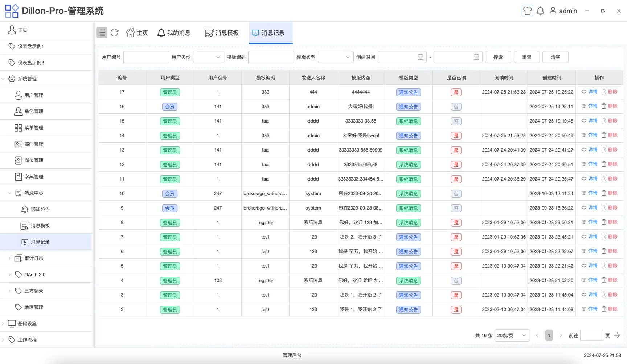Click the refresh icon in the tab bar
The height and width of the screenshot is (364, 627).
pyautogui.click(x=115, y=33)
